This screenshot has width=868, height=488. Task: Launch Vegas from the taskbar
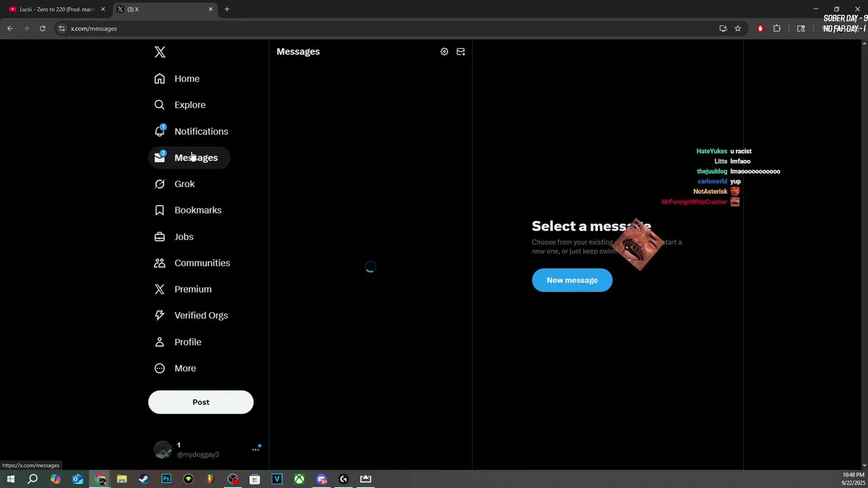pos(277,479)
